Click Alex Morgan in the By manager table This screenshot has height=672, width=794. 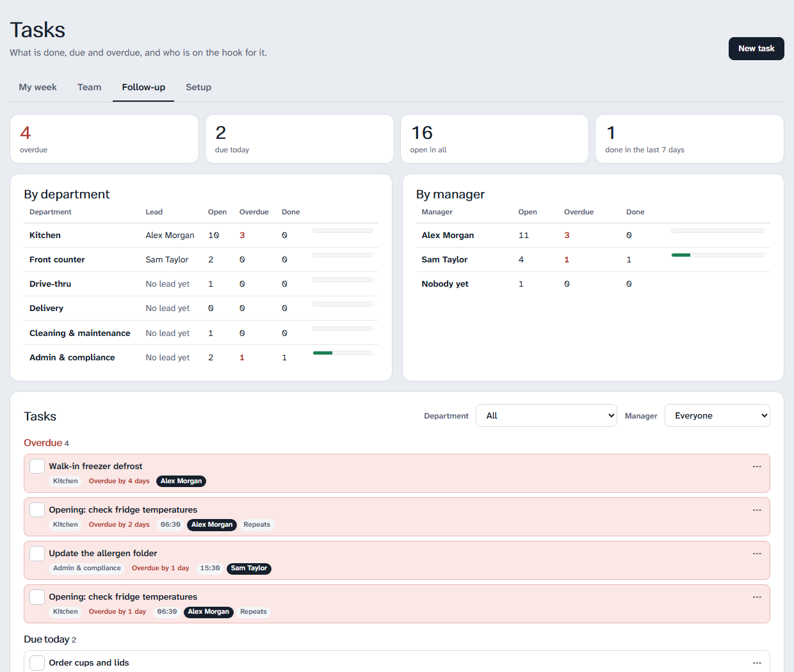[x=448, y=236]
